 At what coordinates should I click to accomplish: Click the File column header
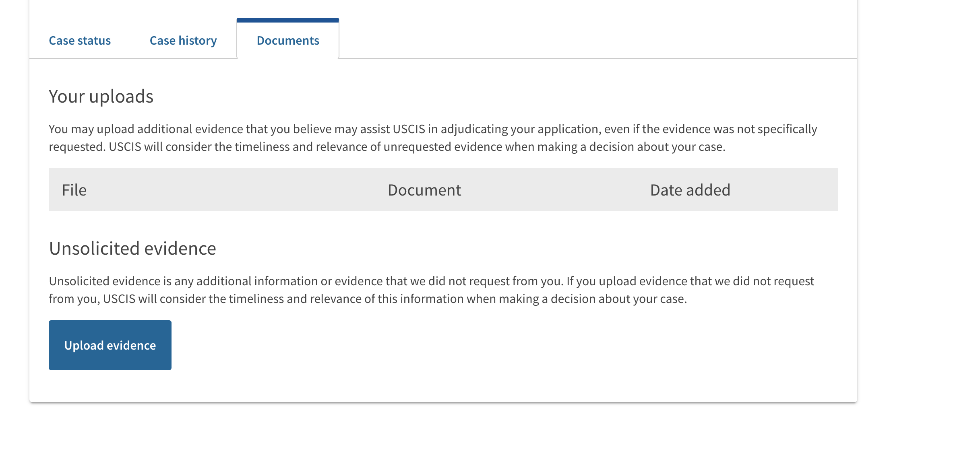74,190
